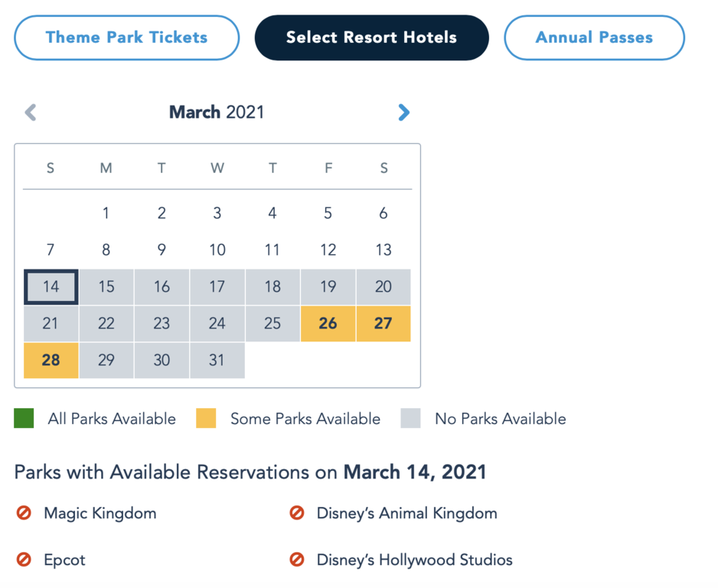Select March 27 on calendar
The image size is (718, 588).
(x=383, y=323)
